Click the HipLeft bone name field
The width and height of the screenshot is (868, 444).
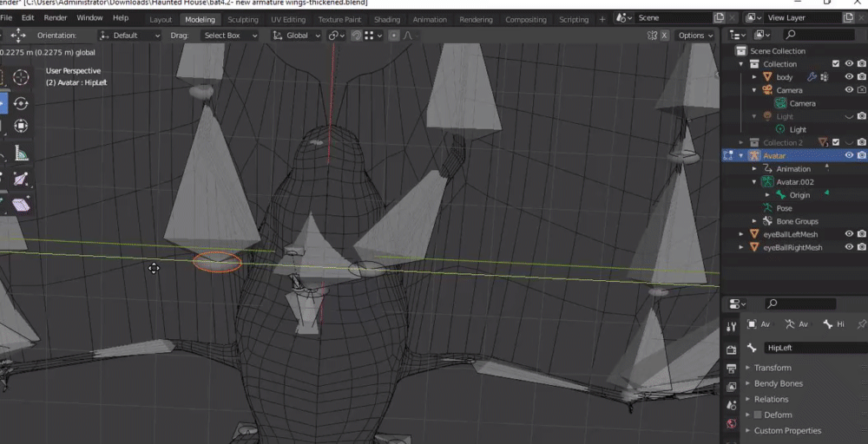point(812,348)
